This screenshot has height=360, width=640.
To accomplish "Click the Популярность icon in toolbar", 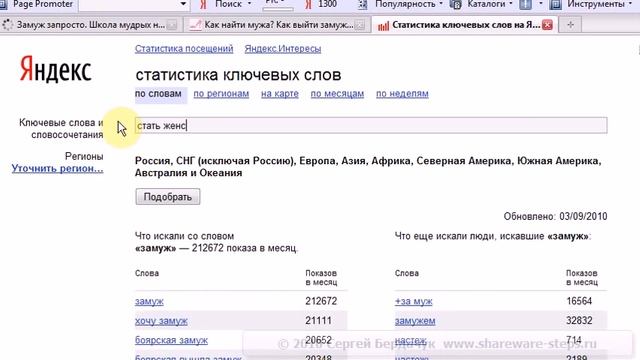I will click(x=362, y=4).
